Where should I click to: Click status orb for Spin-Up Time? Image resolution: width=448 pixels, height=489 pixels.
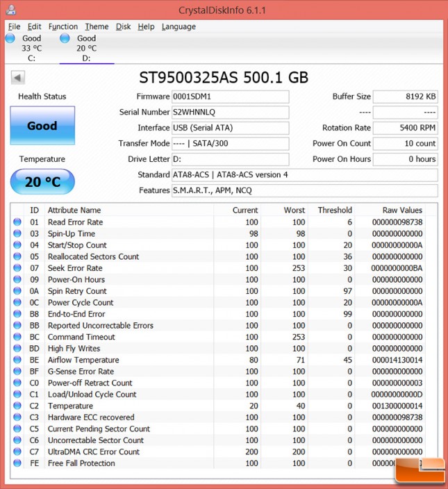tap(17, 233)
